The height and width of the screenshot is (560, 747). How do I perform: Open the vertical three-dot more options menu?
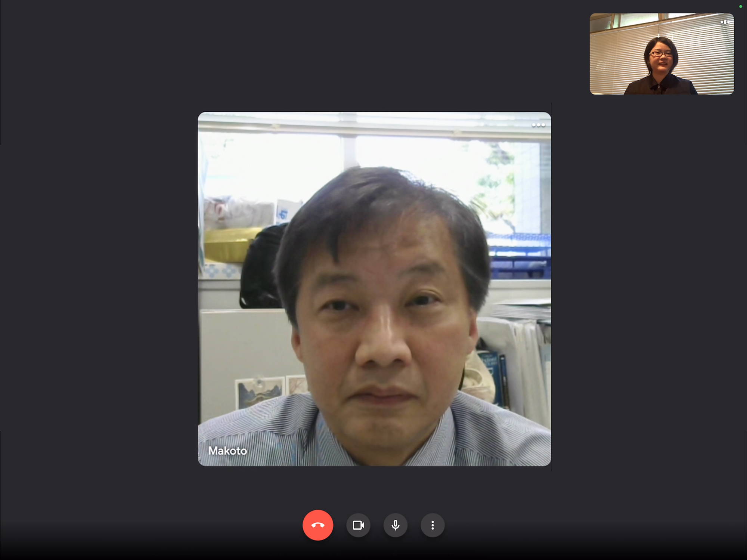coord(433,525)
